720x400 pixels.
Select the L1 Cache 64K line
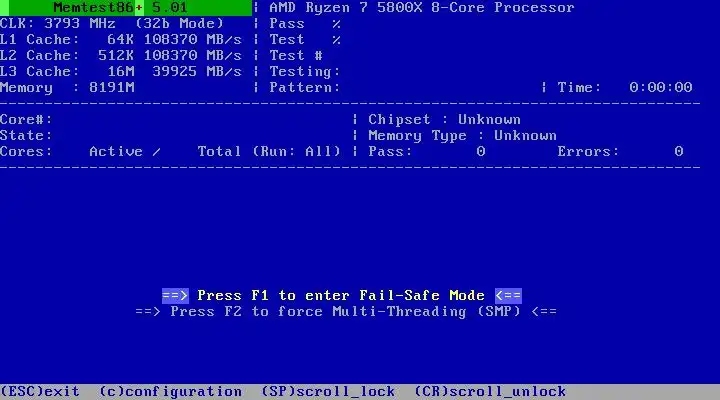coord(121,39)
